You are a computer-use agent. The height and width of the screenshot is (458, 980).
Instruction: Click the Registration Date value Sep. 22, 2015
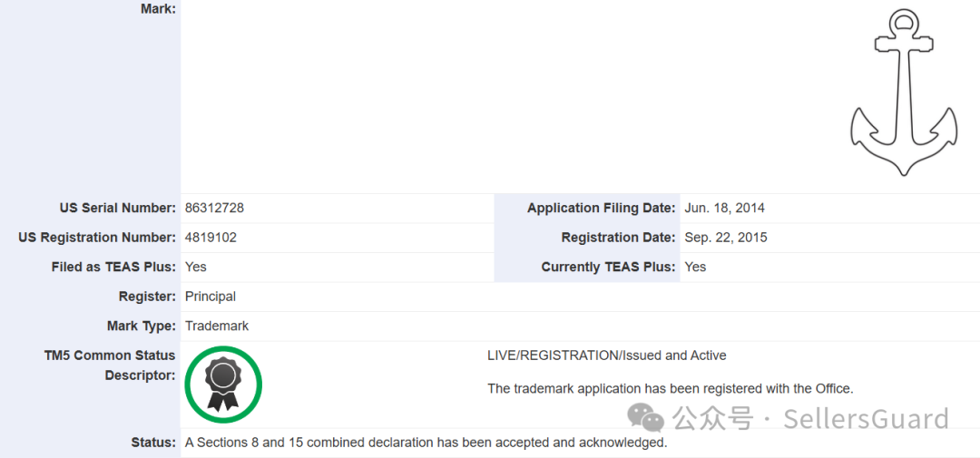726,238
